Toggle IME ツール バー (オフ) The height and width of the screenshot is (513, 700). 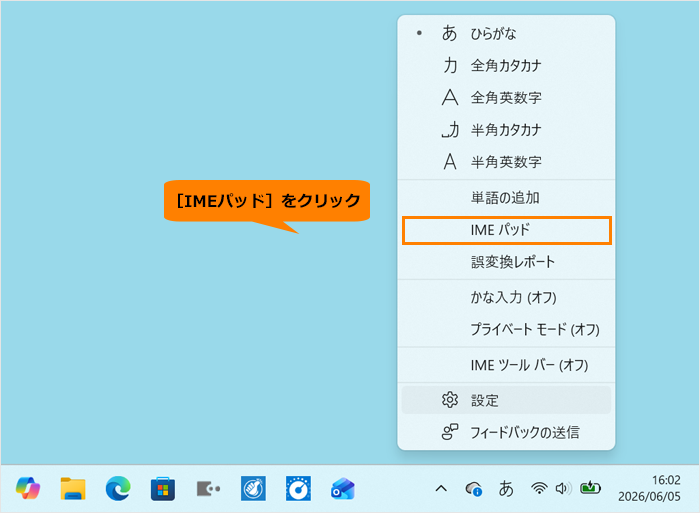(x=506, y=365)
